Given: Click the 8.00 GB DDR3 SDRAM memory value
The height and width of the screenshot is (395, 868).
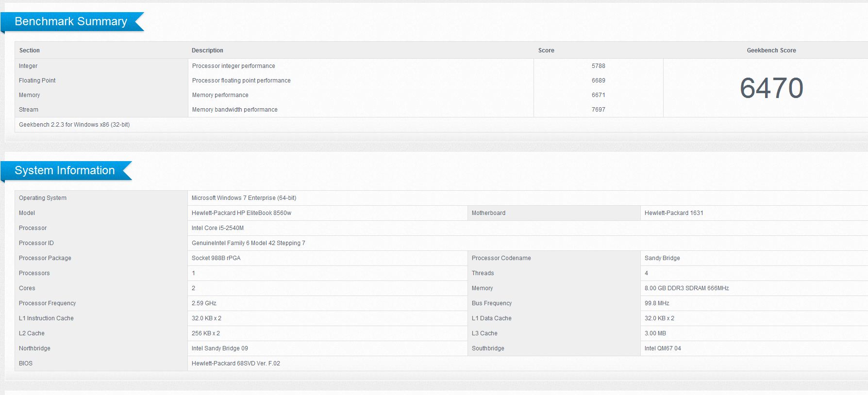Looking at the screenshot, I should pyautogui.click(x=686, y=288).
